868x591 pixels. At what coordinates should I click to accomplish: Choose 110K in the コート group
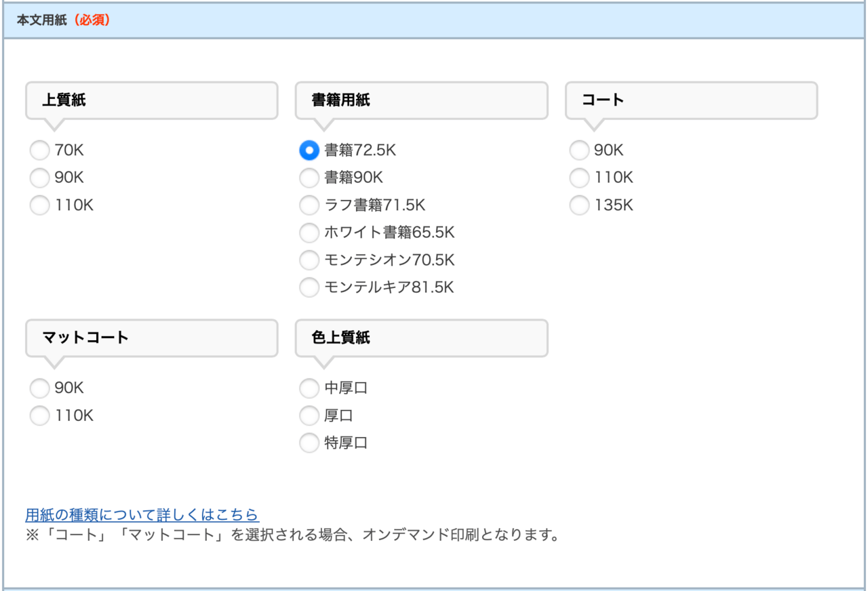[x=579, y=178]
